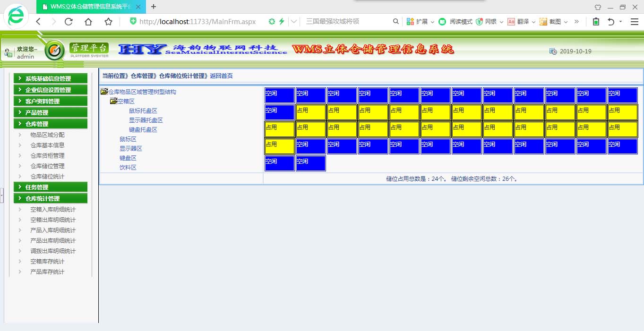Open the browser hamburger menu
This screenshot has width=644, height=331.
pyautogui.click(x=634, y=22)
